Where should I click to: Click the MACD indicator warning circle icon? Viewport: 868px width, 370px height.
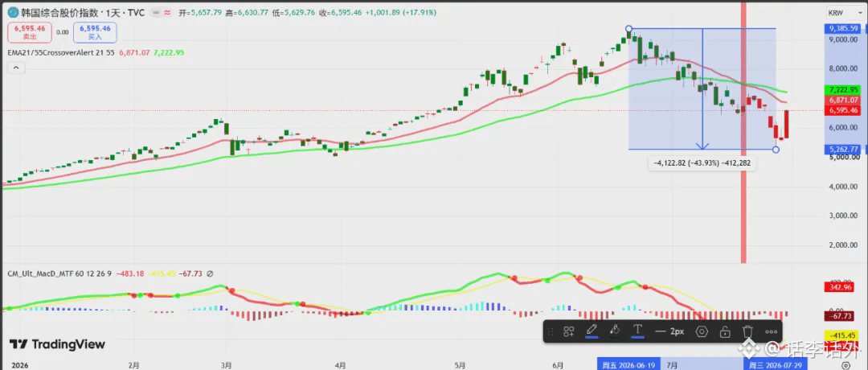(210, 273)
